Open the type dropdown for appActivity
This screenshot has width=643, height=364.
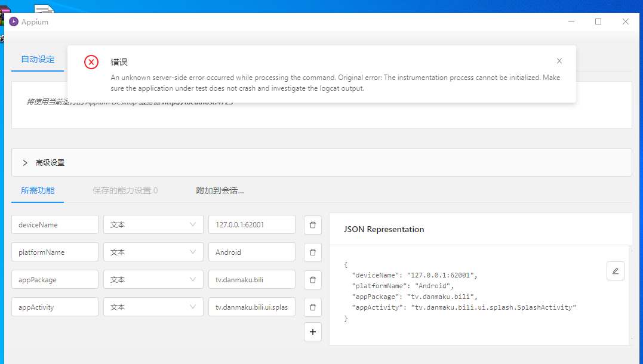pyautogui.click(x=153, y=307)
